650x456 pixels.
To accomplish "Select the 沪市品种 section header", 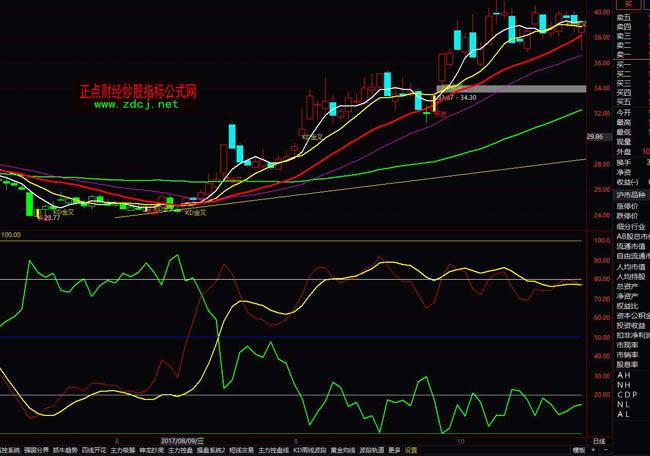I will 631,194.
